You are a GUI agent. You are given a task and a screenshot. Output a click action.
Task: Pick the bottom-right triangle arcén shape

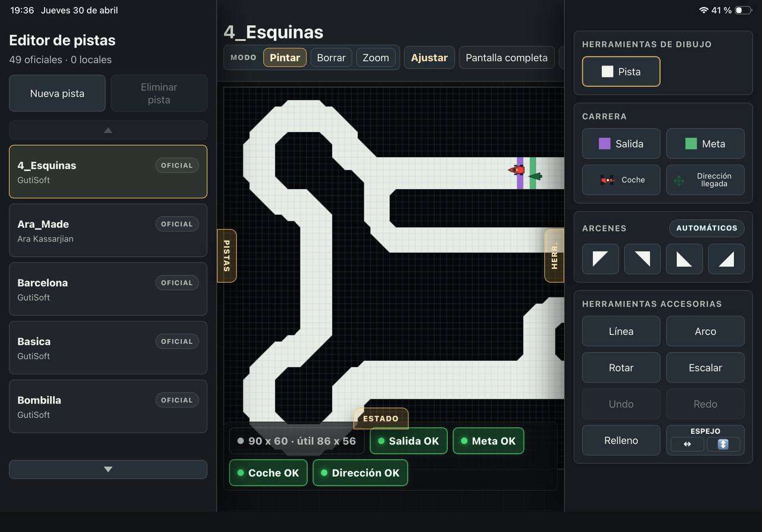(726, 259)
